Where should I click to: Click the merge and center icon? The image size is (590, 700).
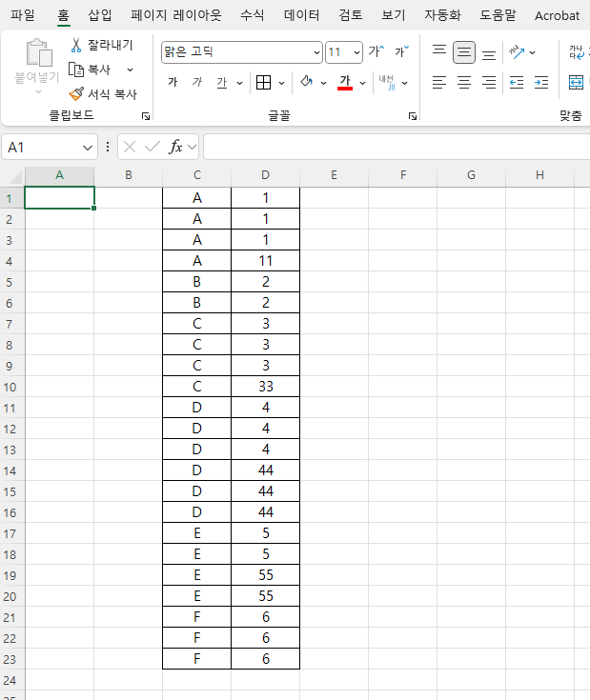(576, 83)
